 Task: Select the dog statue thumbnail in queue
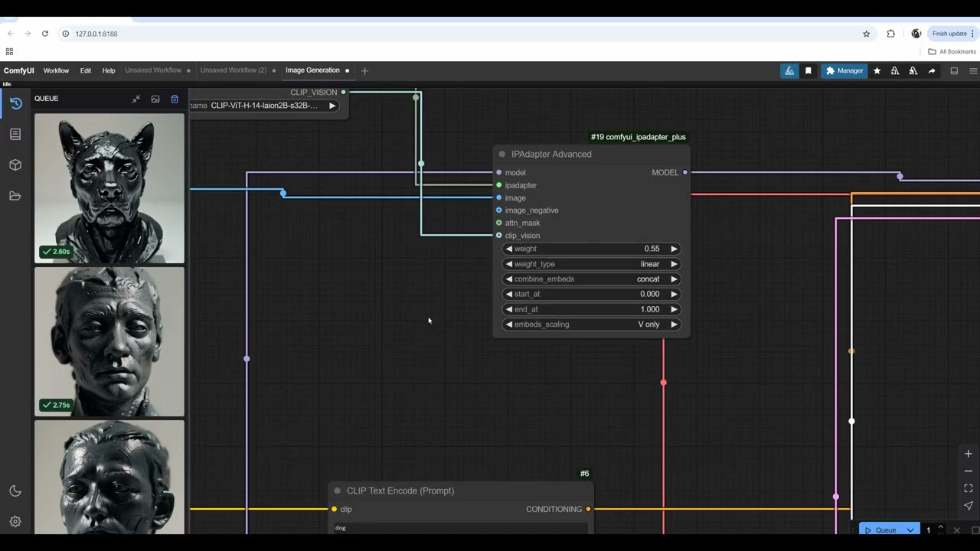click(x=109, y=188)
